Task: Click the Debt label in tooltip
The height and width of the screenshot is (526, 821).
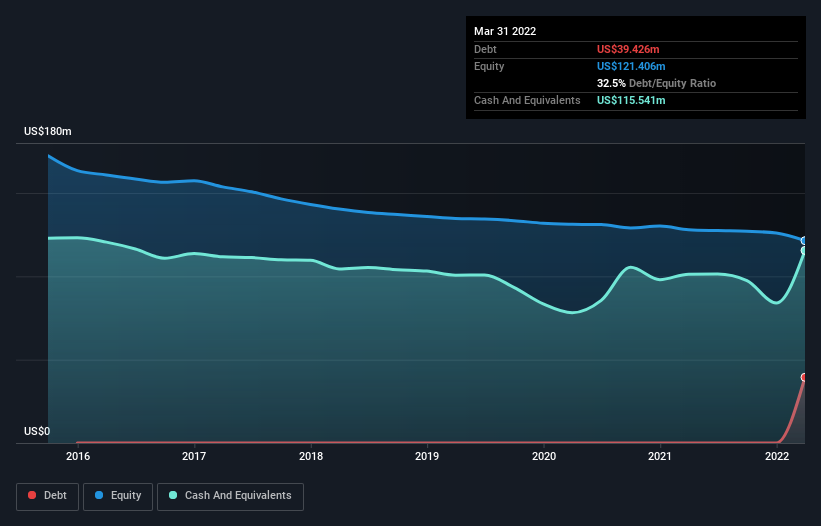Action: [x=485, y=49]
